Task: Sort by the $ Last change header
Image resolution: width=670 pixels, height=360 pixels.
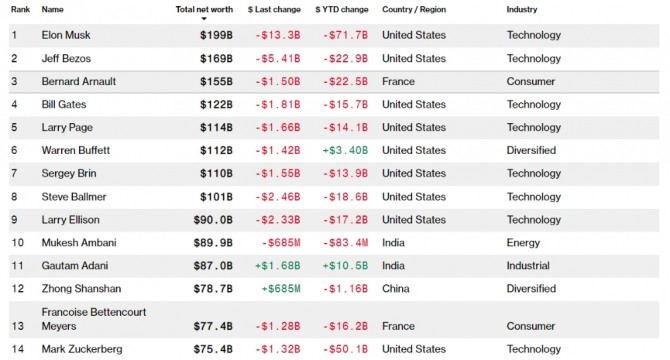Action: tap(274, 9)
